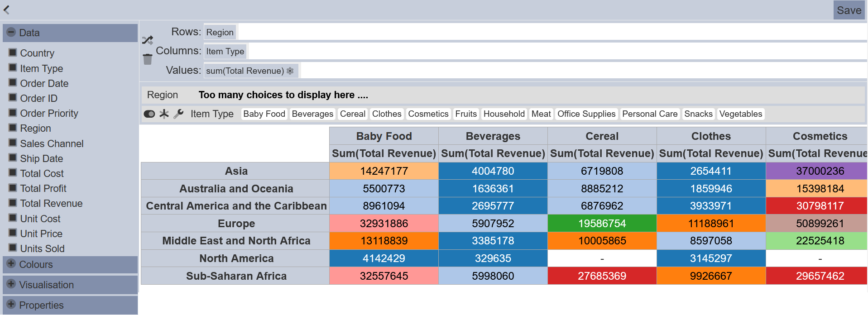Image resolution: width=868 pixels, height=315 pixels.
Task: Click red cell 27685369
Action: click(602, 276)
